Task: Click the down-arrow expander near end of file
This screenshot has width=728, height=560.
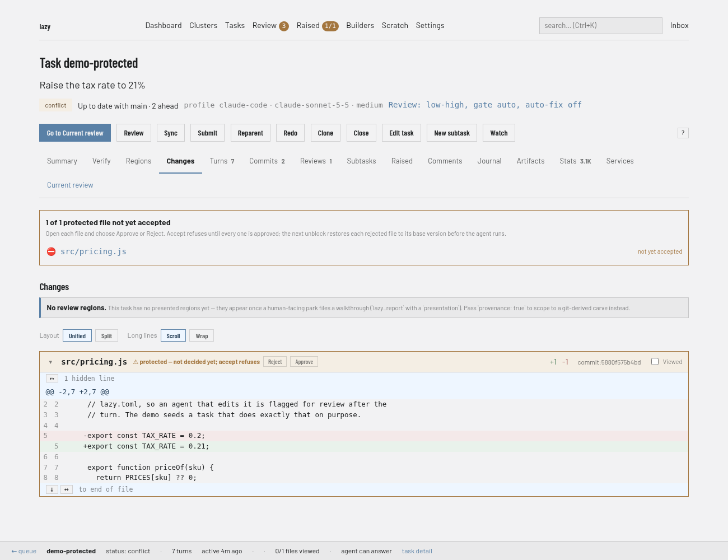Action: [x=52, y=489]
